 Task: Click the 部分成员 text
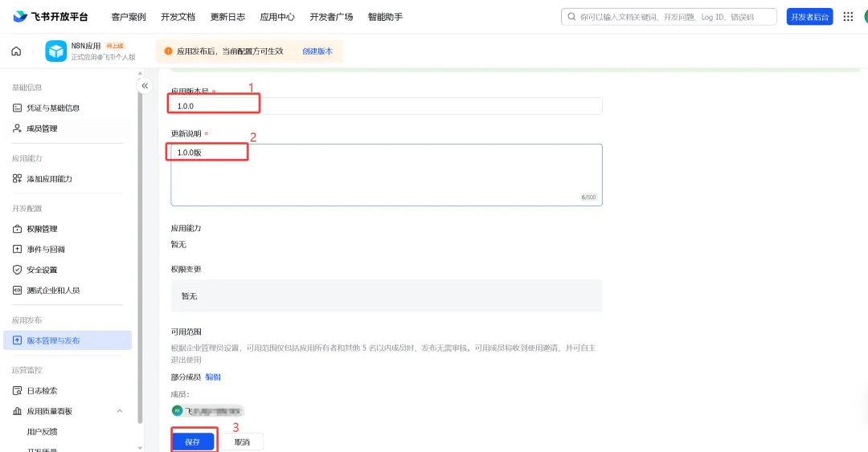click(x=186, y=377)
